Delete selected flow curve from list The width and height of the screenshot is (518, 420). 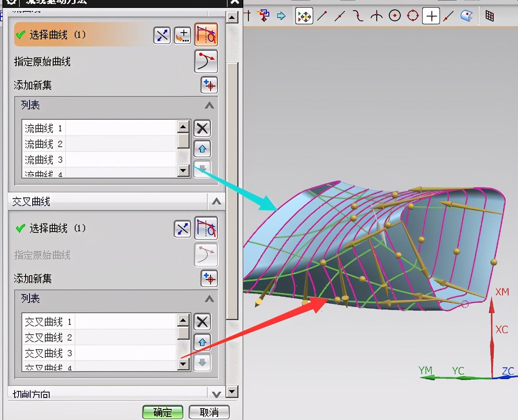[x=202, y=128]
